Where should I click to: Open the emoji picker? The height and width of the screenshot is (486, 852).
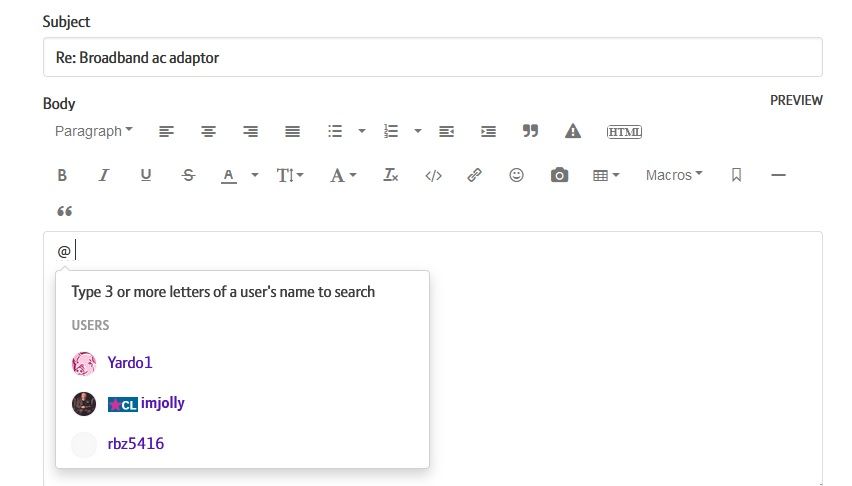pyautogui.click(x=517, y=175)
